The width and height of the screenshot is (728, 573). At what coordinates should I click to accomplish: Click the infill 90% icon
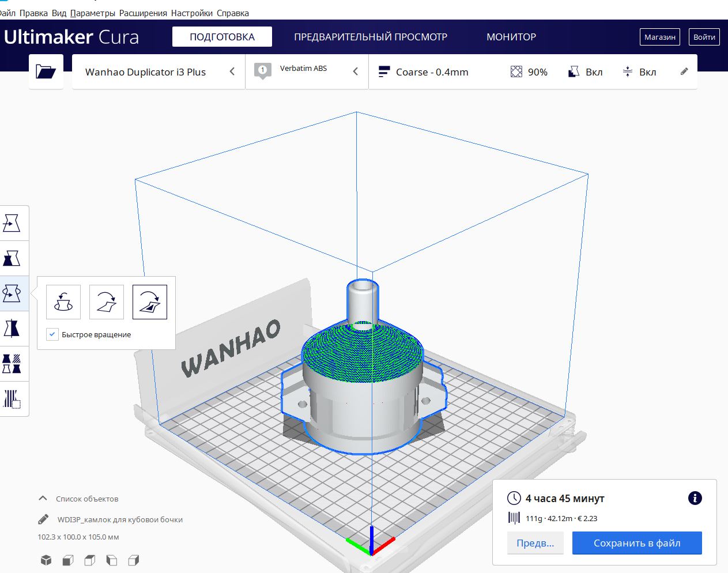point(516,72)
